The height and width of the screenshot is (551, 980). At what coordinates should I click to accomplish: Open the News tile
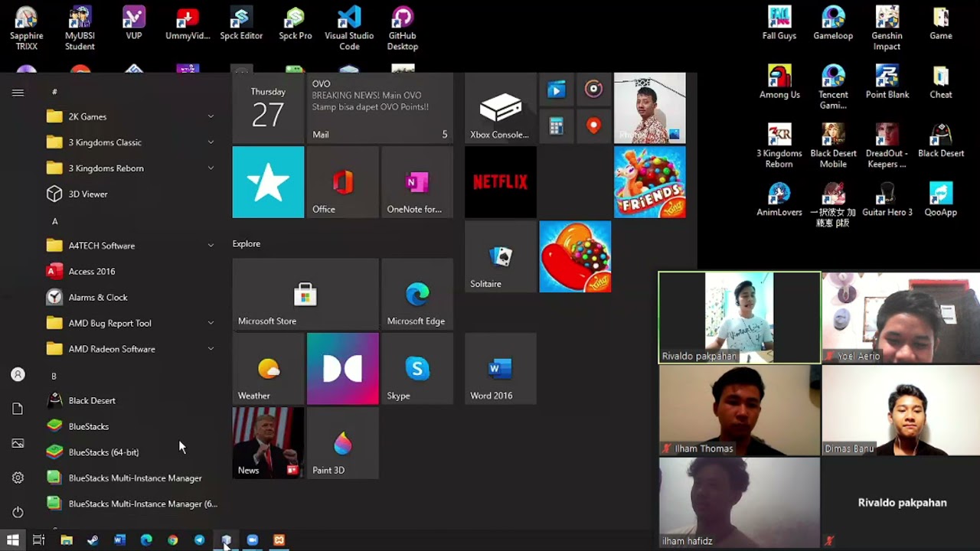(268, 443)
